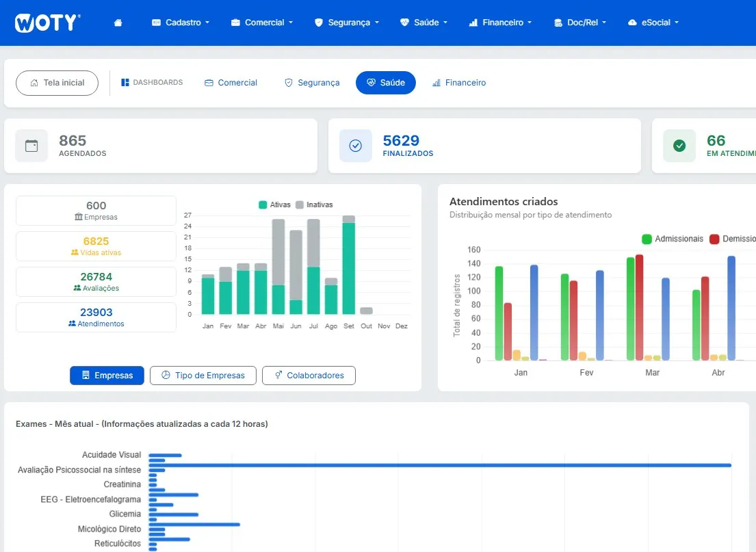Click the Creatinina exam label
The width and height of the screenshot is (756, 552).
pyautogui.click(x=122, y=484)
